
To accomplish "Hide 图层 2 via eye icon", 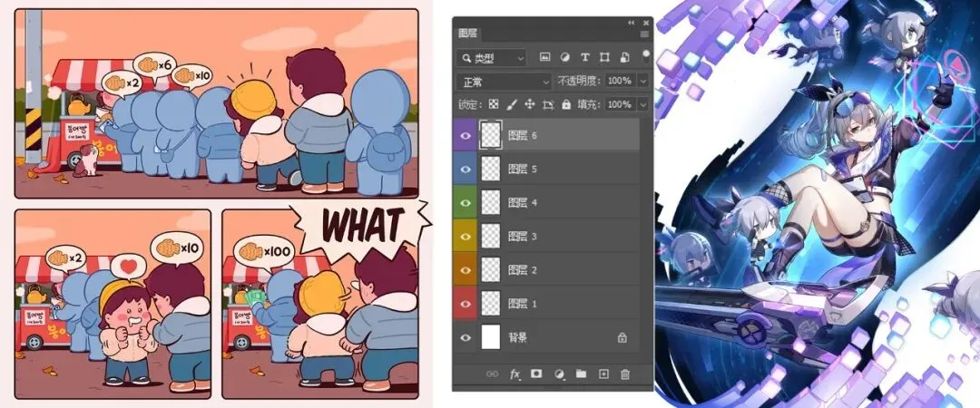I will 465,270.
